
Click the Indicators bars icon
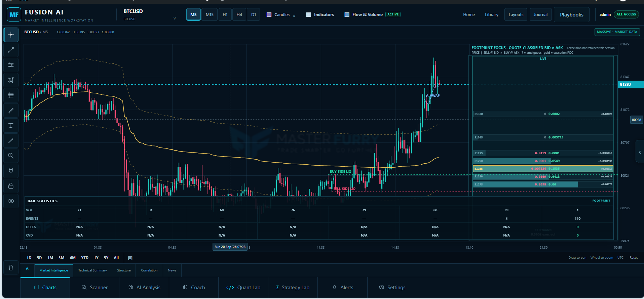pos(309,15)
